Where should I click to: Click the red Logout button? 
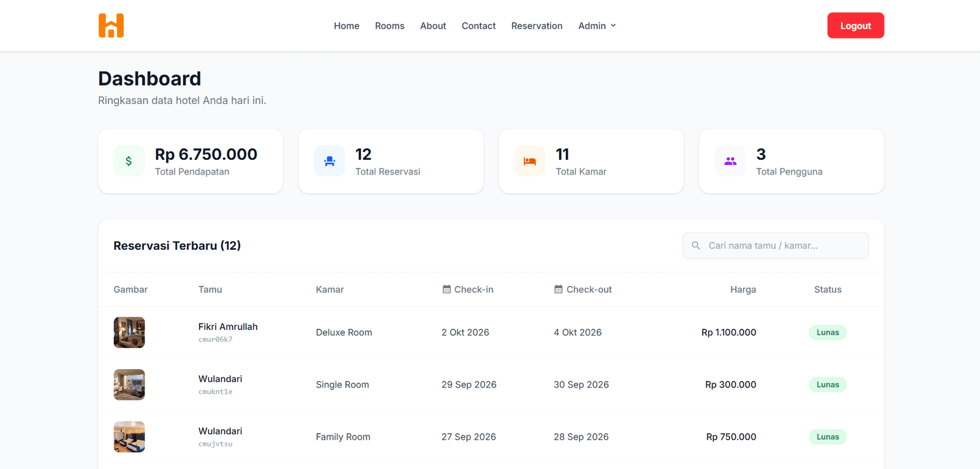856,26
